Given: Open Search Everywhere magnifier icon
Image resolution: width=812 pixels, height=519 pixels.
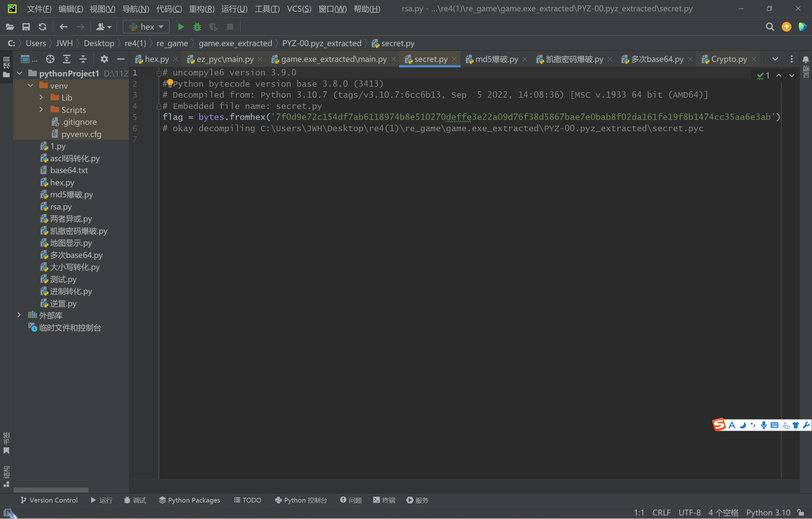Looking at the screenshot, I should coord(770,27).
